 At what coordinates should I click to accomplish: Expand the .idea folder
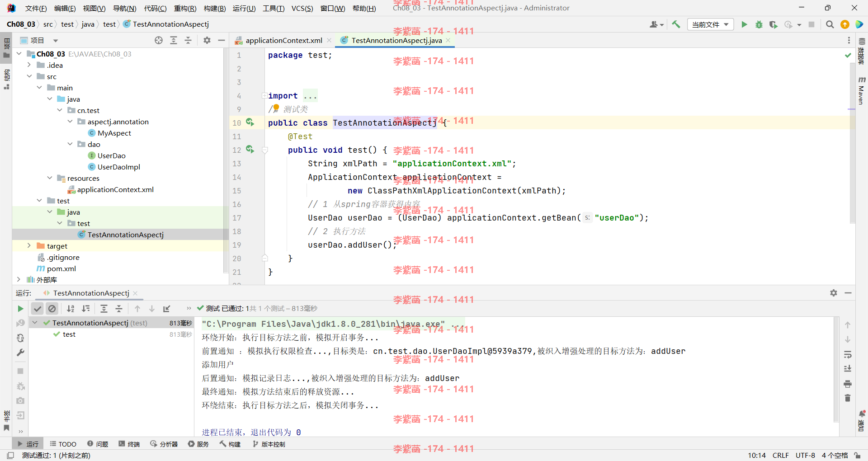pos(29,65)
